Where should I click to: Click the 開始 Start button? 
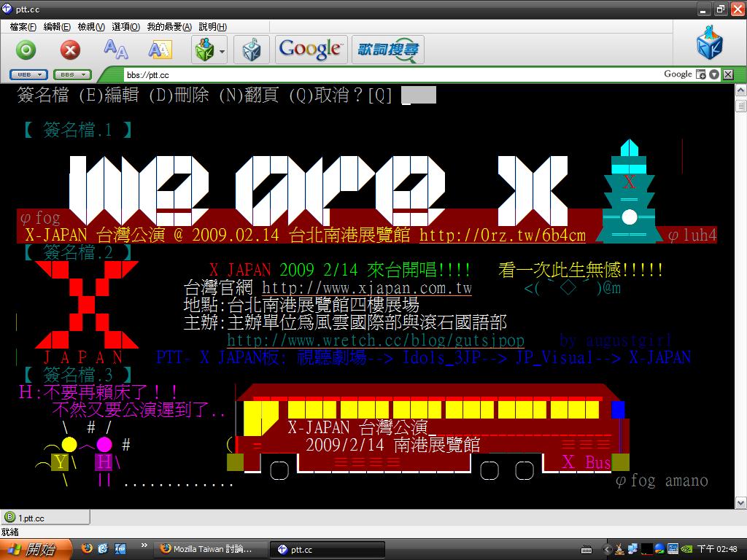coord(36,550)
